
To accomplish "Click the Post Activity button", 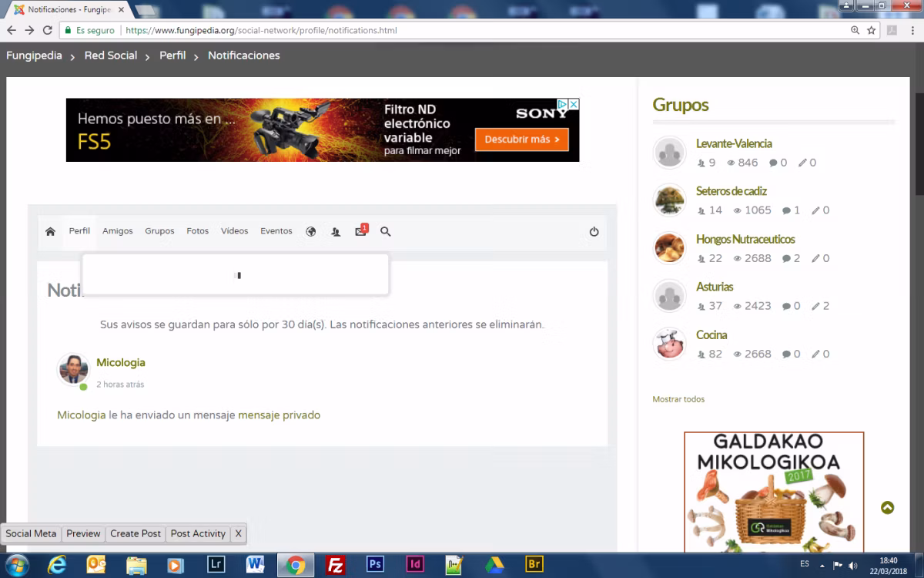I will [x=198, y=533].
